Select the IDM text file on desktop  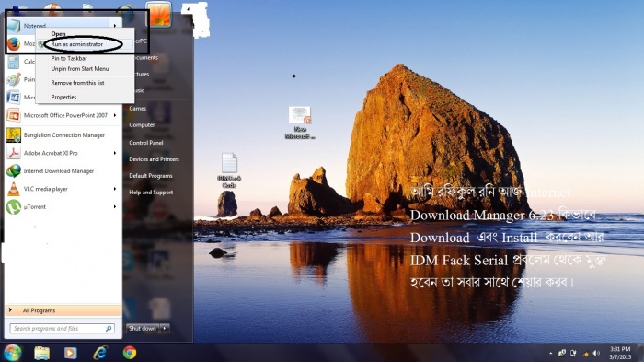point(229,169)
